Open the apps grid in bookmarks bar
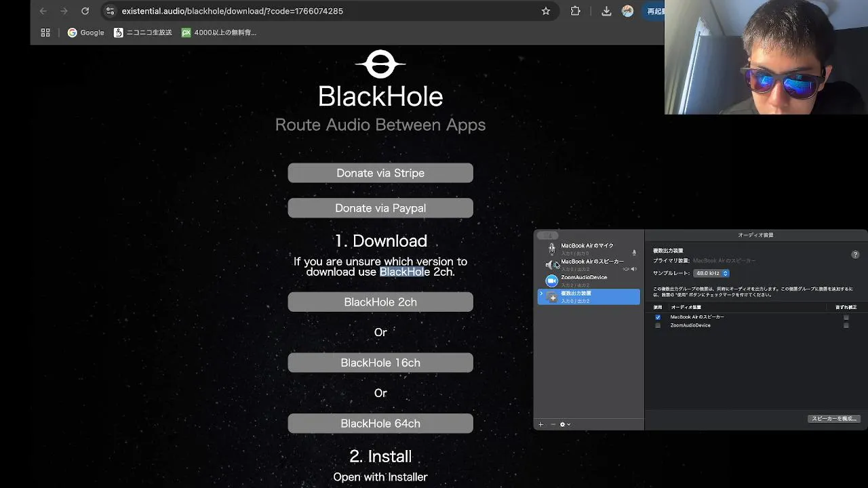 (45, 32)
